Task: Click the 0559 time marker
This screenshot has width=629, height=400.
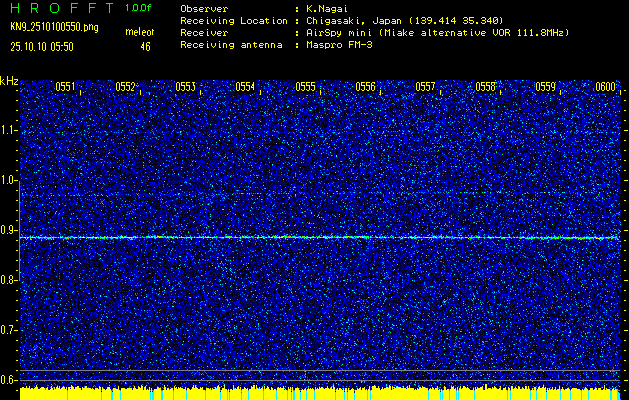Action: point(545,87)
